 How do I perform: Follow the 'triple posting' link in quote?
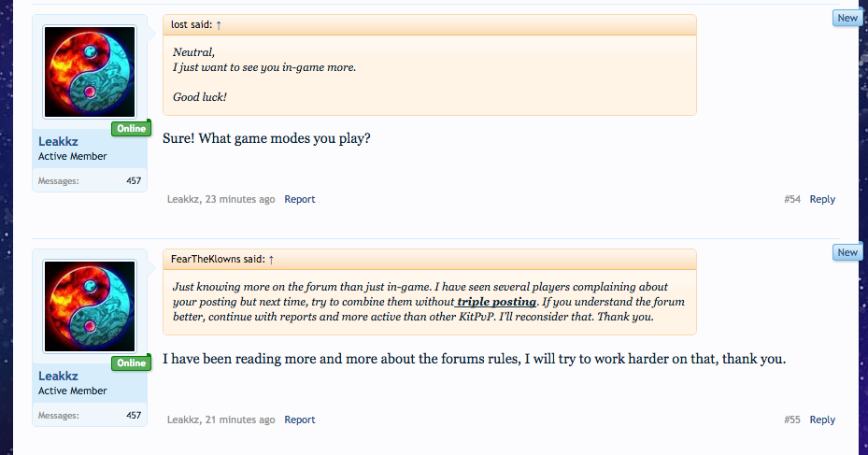click(x=496, y=302)
